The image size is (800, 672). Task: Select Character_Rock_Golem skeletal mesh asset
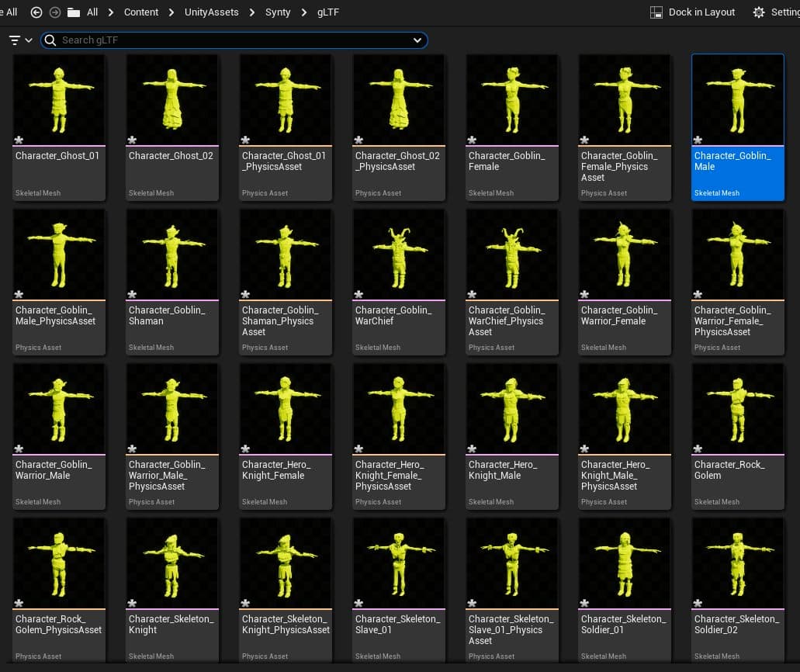(x=737, y=408)
